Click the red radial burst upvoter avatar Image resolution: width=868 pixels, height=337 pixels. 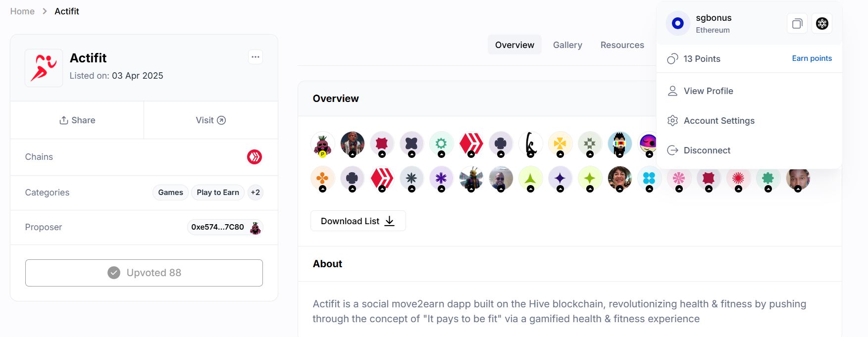[739, 179]
